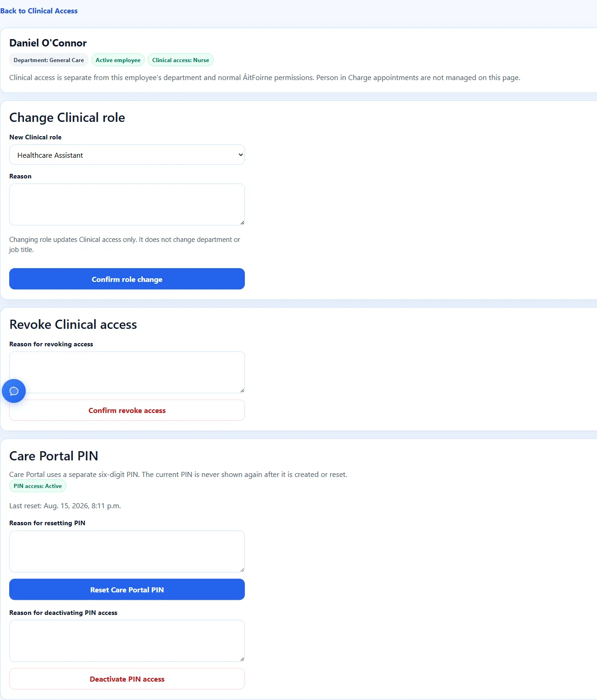This screenshot has width=597, height=700.
Task: Click the resize handle of reset PIN reason textarea
Action: pyautogui.click(x=242, y=570)
